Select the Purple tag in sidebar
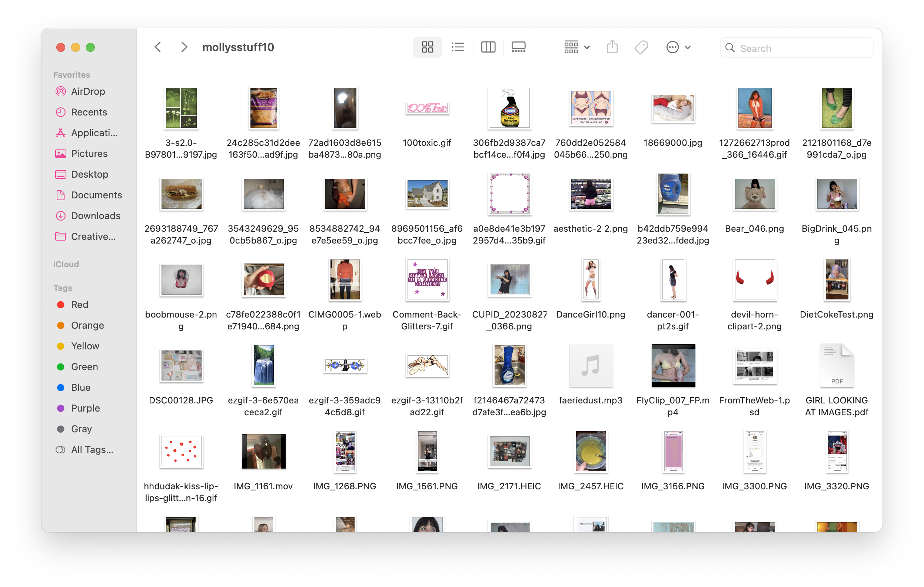Image resolution: width=924 pixels, height=587 pixels. pos(85,408)
